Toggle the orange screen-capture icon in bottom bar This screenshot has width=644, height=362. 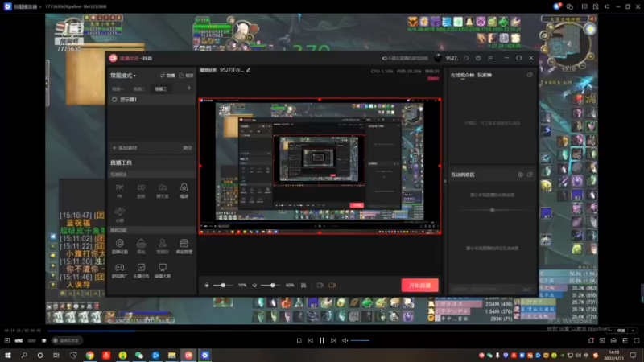(332, 286)
